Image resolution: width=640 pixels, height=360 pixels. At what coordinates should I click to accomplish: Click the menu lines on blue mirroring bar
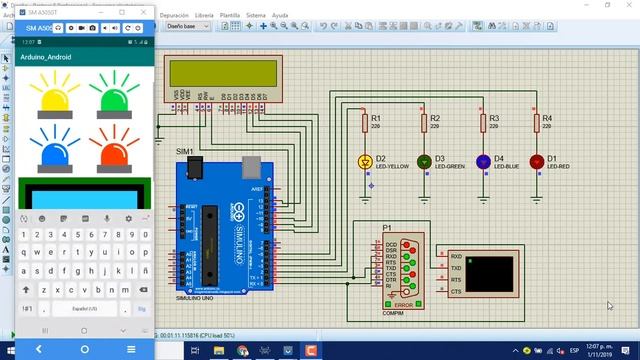pyautogui.click(x=131, y=349)
